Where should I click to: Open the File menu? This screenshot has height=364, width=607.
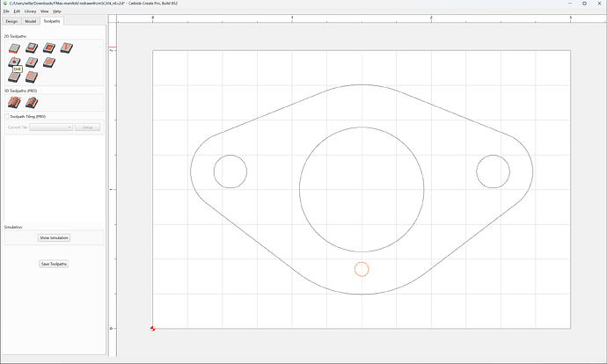[6, 11]
